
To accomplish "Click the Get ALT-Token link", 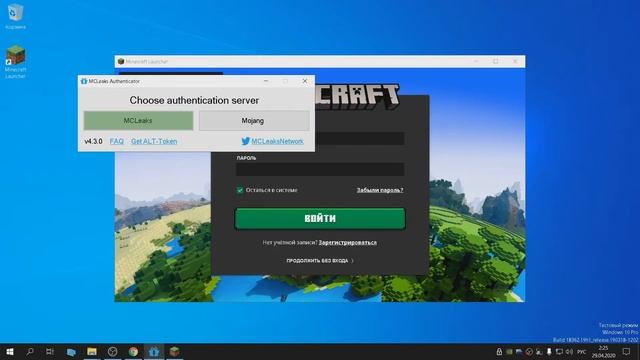I will 154,141.
